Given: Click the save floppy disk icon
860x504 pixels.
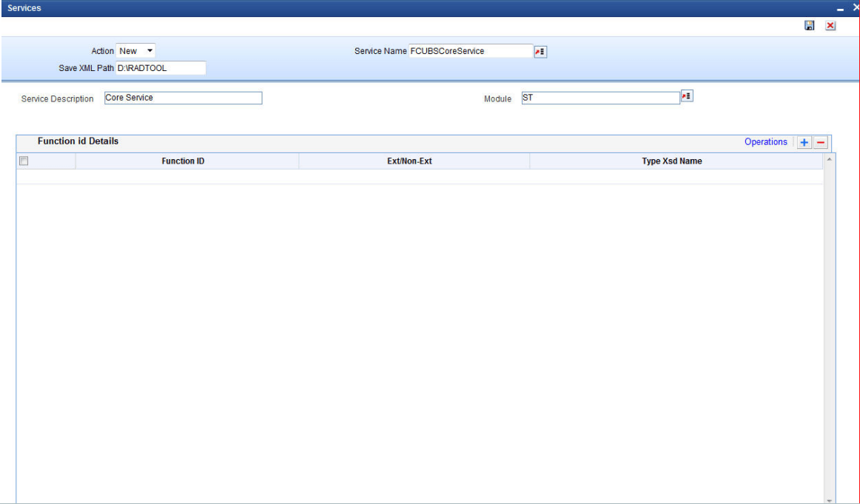Looking at the screenshot, I should coord(809,26).
